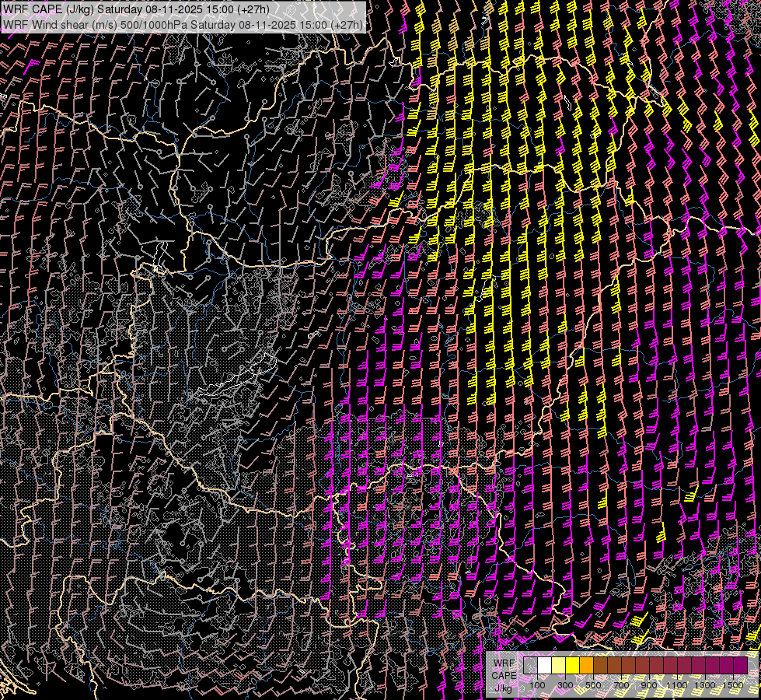Click the transparent first legend swatch
761x700 pixels.
[530, 665]
